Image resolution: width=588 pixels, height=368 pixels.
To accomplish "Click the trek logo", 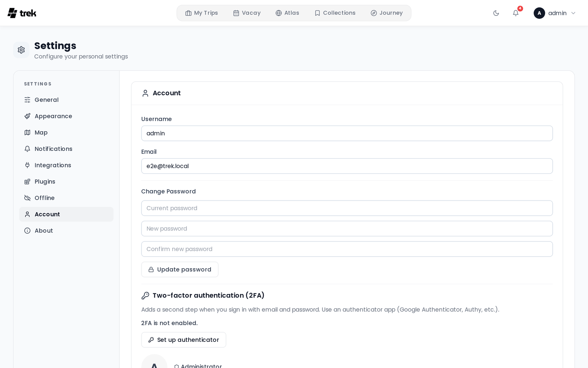I will [x=22, y=13].
